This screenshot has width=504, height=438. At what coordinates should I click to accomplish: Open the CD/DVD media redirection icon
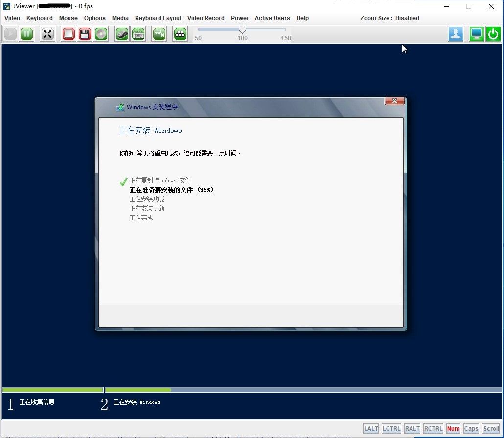(x=101, y=34)
